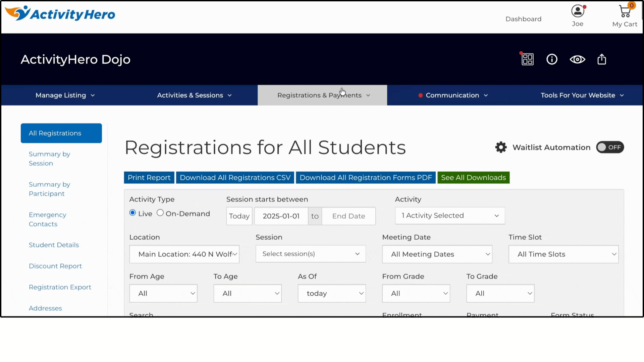This screenshot has height=362, width=644.
Task: Click the Print Report button
Action: tap(149, 178)
